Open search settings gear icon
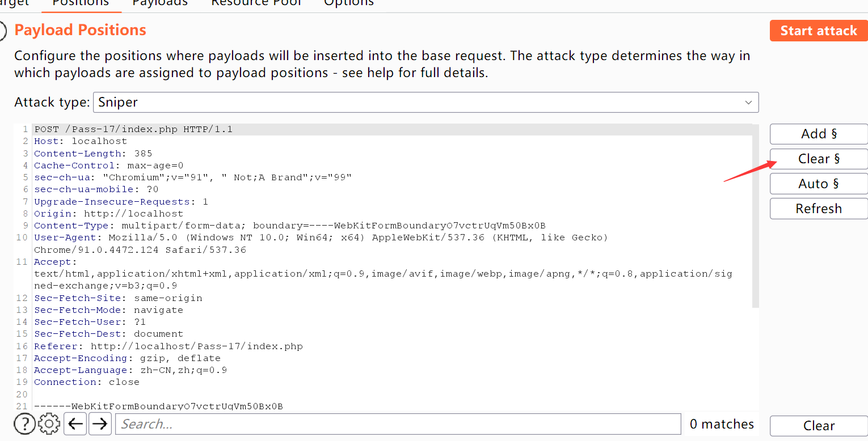The width and height of the screenshot is (868, 441). pyautogui.click(x=49, y=423)
